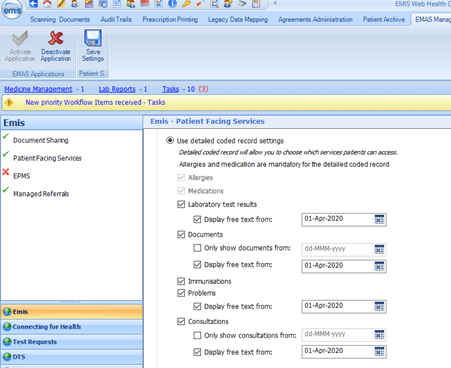This screenshot has height=368, width=451.
Task: Click the blue info circle icon
Action: click(172, 4)
